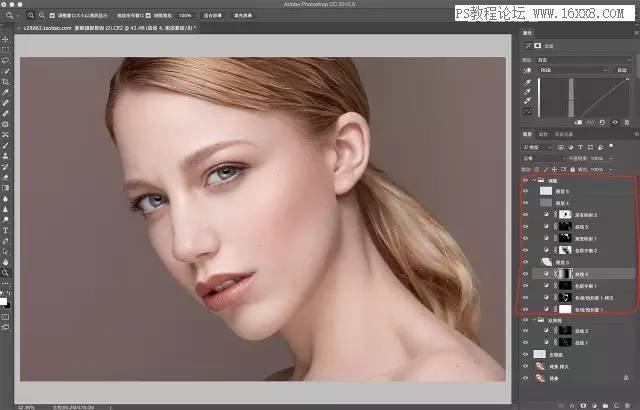Hide the 曲线 4 selected layer

tap(526, 274)
